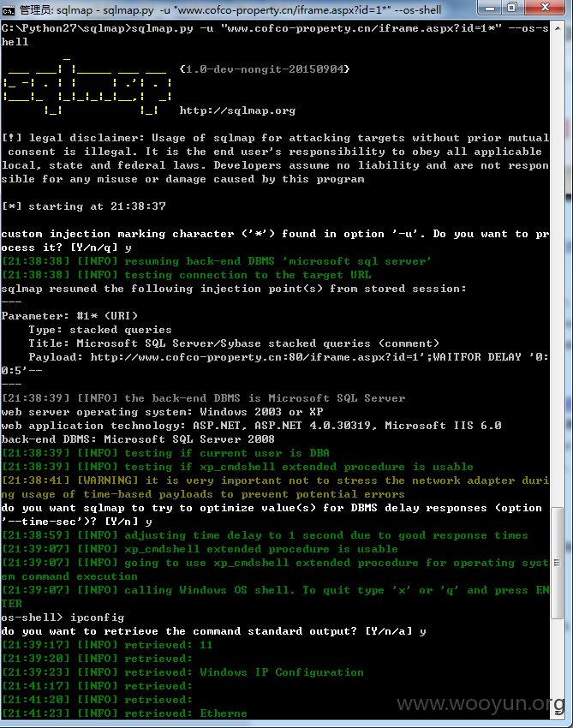The width and height of the screenshot is (573, 728).
Task: Open the cmd window system menu icon
Action: 9,9
